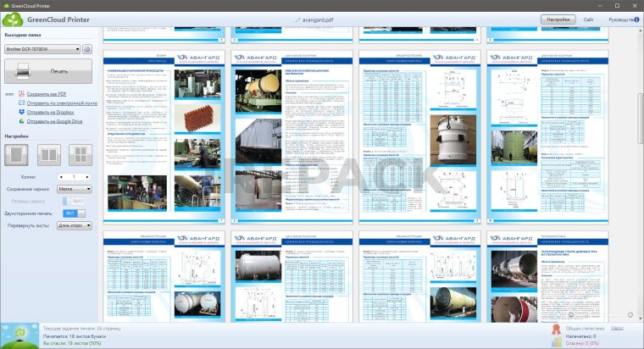Toggle the Двусторонняя печать switch
The image size is (644, 349).
pos(73,213)
